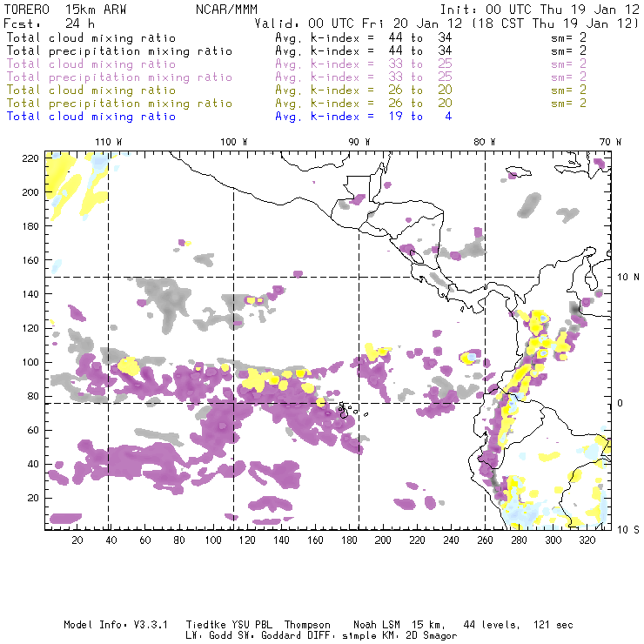
Task: Click the '70 W' longitude label
Action: (610, 142)
